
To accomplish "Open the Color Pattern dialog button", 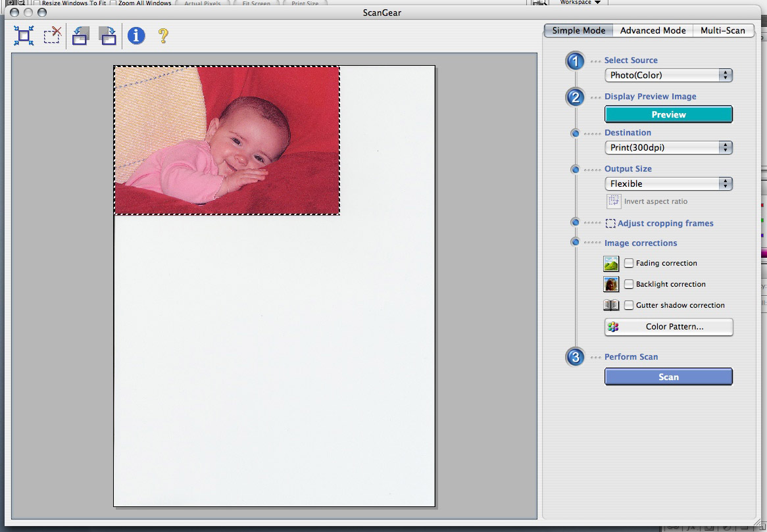I will click(668, 327).
